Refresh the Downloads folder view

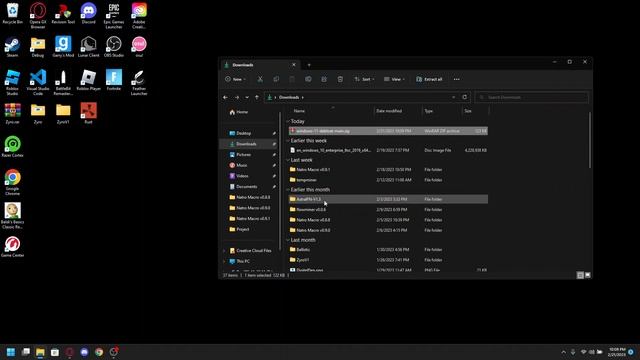click(x=464, y=97)
